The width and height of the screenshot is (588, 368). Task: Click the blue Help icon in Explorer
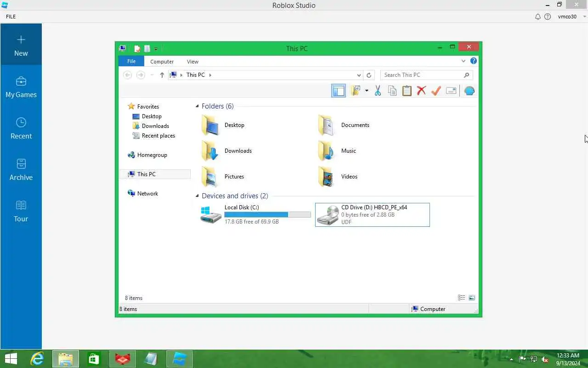coord(474,61)
